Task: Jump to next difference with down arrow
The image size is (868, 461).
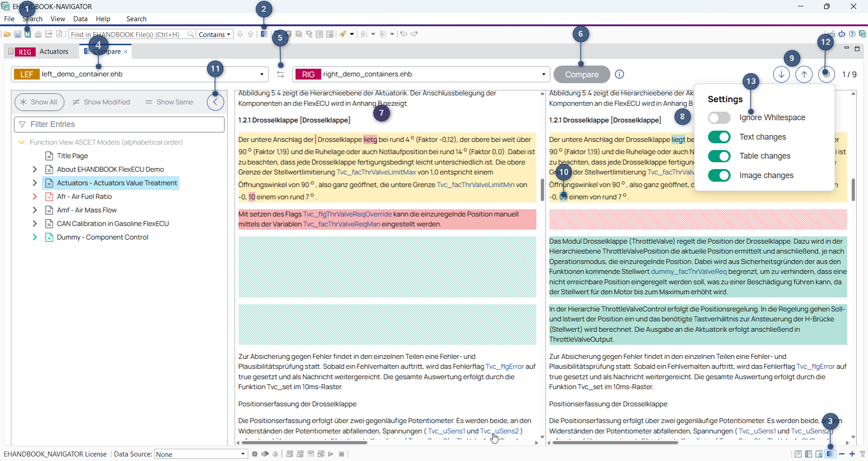Action: click(781, 75)
